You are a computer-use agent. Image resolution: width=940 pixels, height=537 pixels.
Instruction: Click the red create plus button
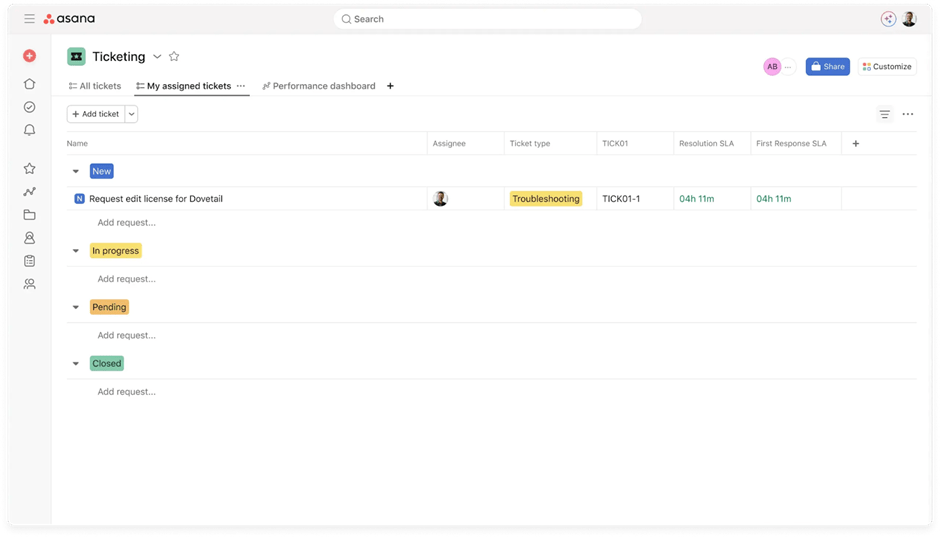click(29, 56)
